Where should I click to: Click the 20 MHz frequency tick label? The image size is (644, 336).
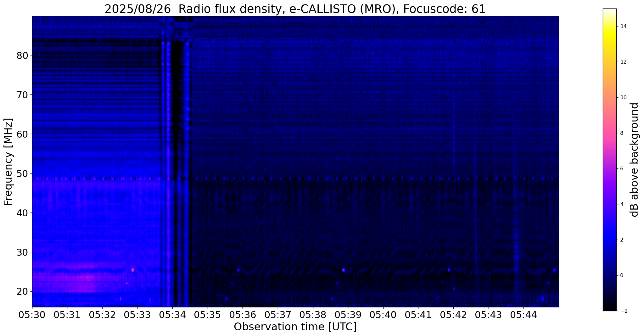[22, 292]
